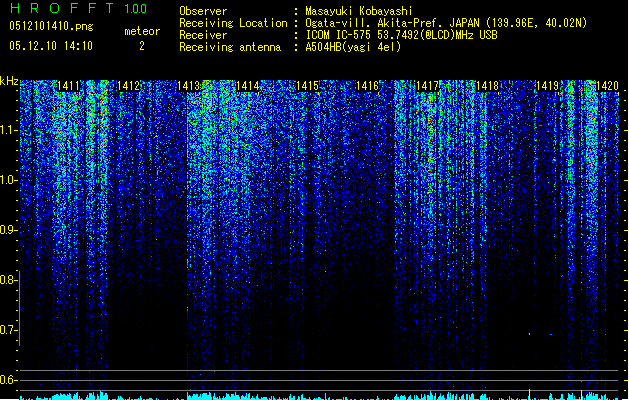Click the 0.9 kHz axis label

pos(8,230)
